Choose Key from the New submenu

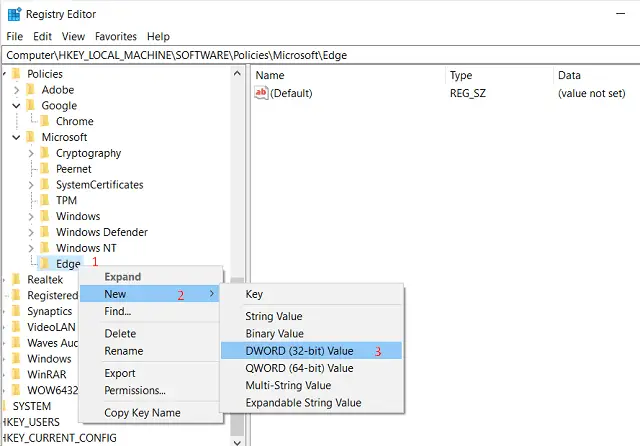pos(311,294)
